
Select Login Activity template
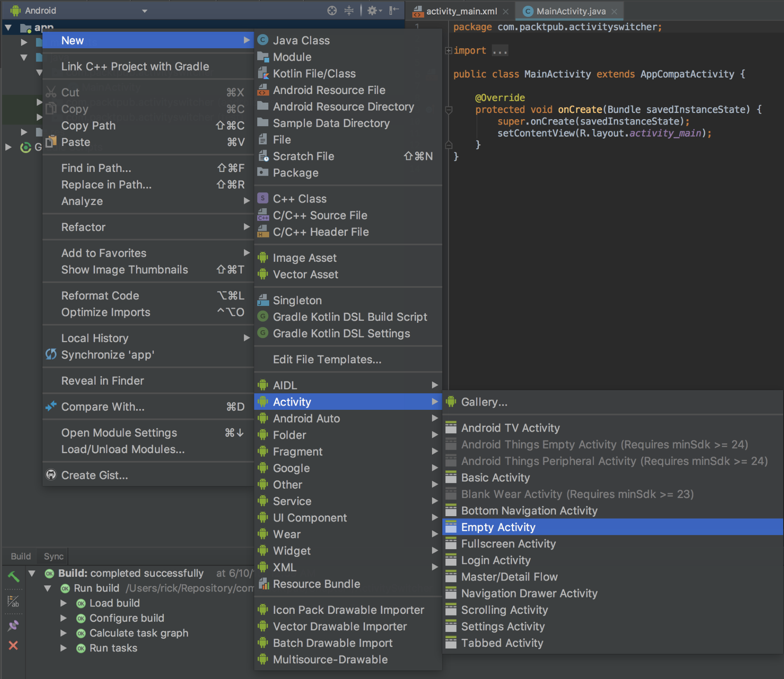pyautogui.click(x=613, y=560)
